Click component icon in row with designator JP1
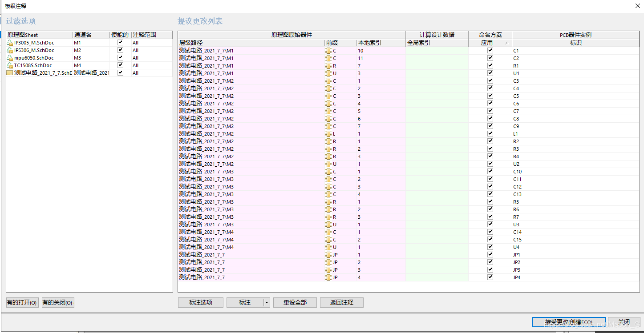 pyautogui.click(x=329, y=255)
